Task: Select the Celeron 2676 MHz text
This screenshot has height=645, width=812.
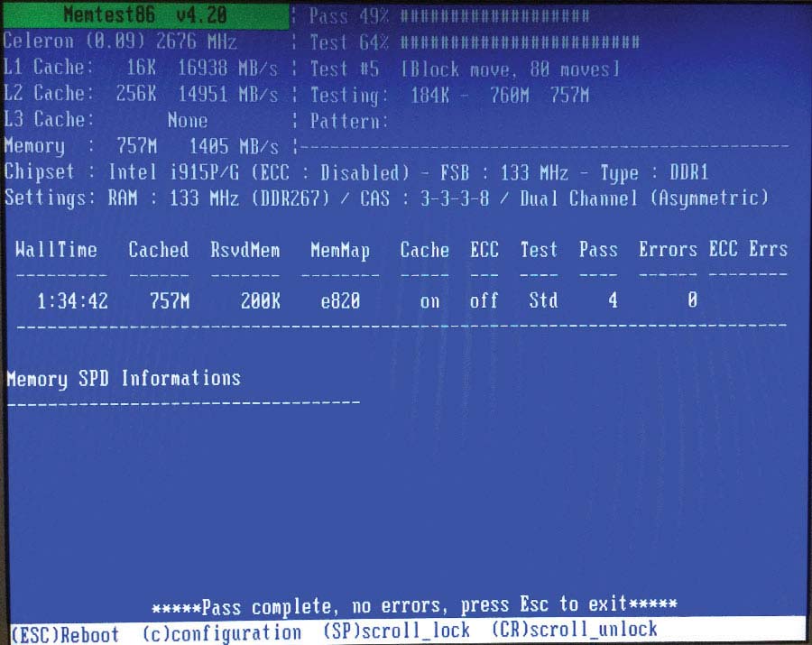Action: [120, 41]
